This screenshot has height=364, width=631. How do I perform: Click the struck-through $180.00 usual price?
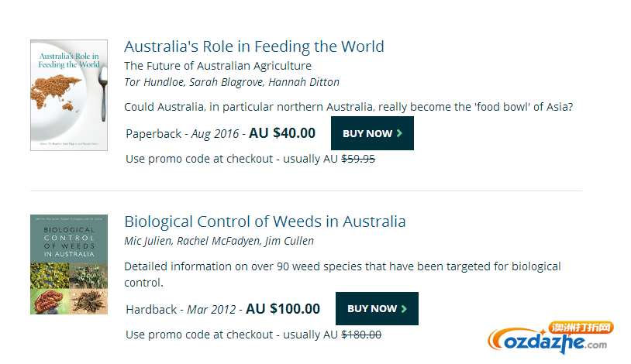pos(361,335)
